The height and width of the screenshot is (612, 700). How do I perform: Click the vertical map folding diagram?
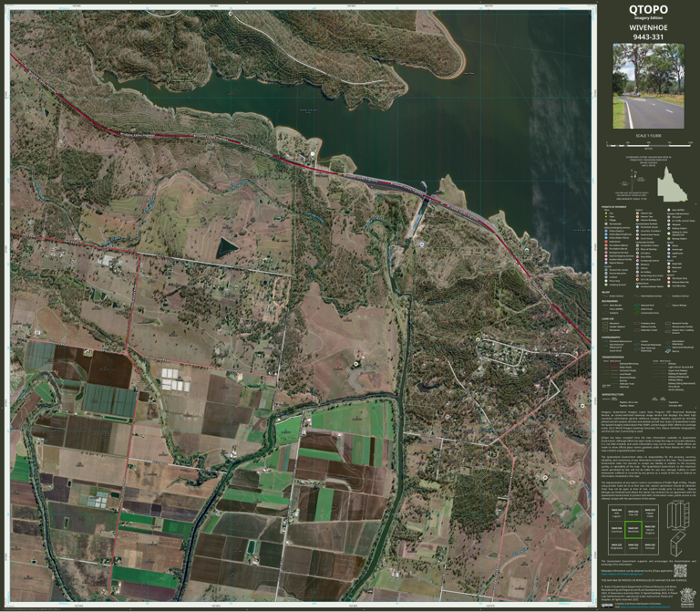(678, 515)
